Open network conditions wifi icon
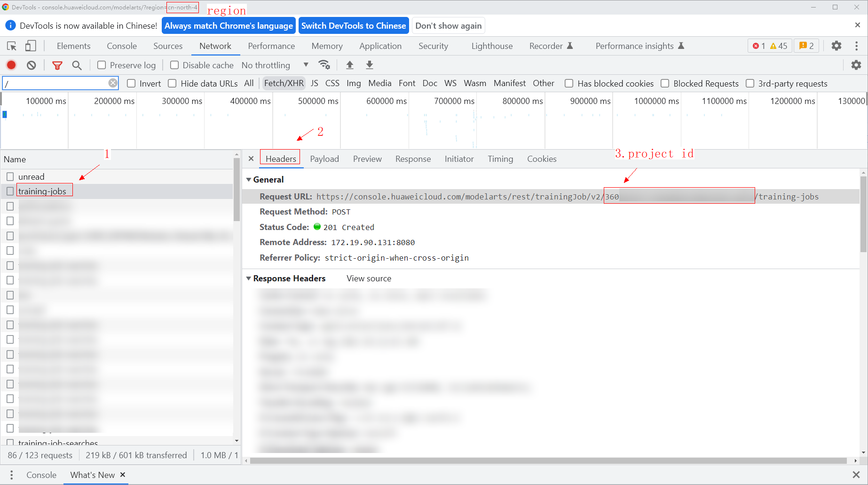Image resolution: width=868 pixels, height=485 pixels. pyautogui.click(x=324, y=64)
